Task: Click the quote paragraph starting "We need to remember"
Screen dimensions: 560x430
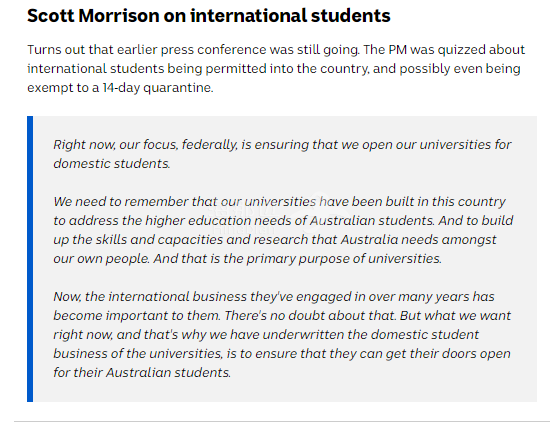Action: (x=283, y=230)
